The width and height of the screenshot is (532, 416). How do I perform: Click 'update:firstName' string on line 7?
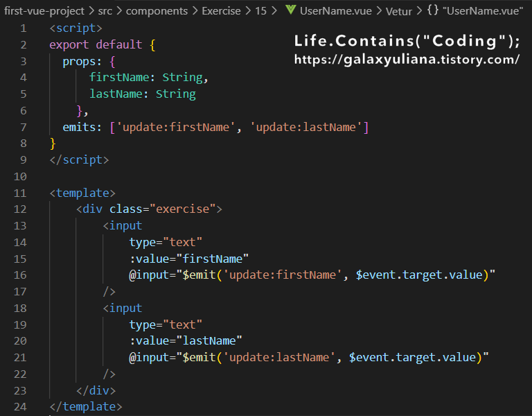[176, 127]
